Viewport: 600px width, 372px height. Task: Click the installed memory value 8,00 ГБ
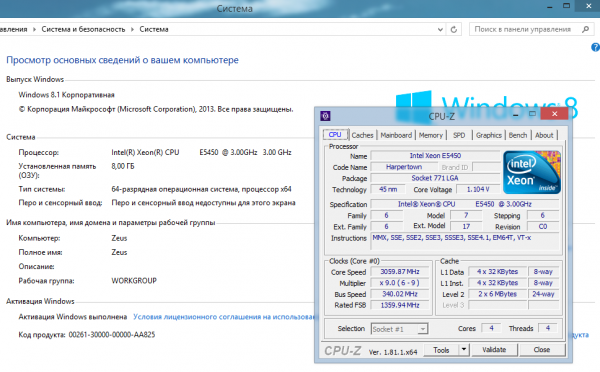point(123,166)
